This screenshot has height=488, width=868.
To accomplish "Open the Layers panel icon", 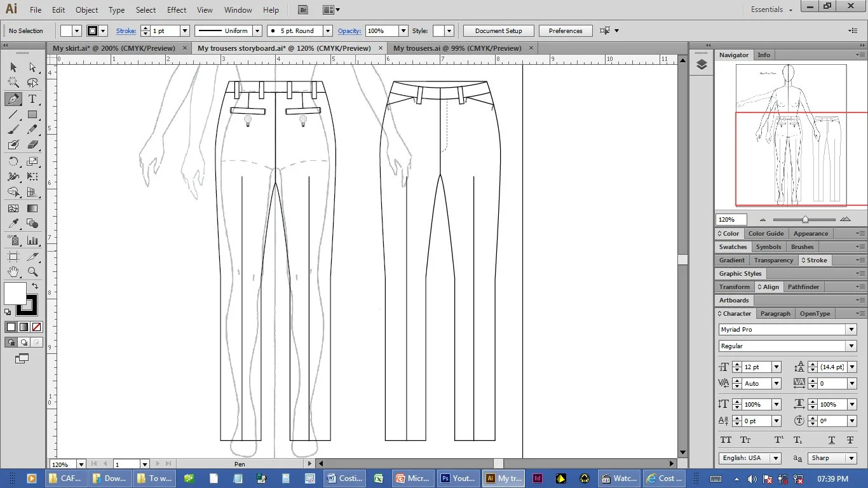I will coord(702,65).
